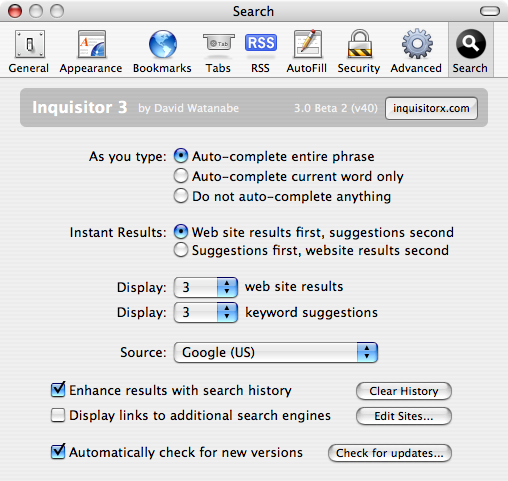Open the Advanced gear pane
This screenshot has width=508, height=481.
click(416, 51)
